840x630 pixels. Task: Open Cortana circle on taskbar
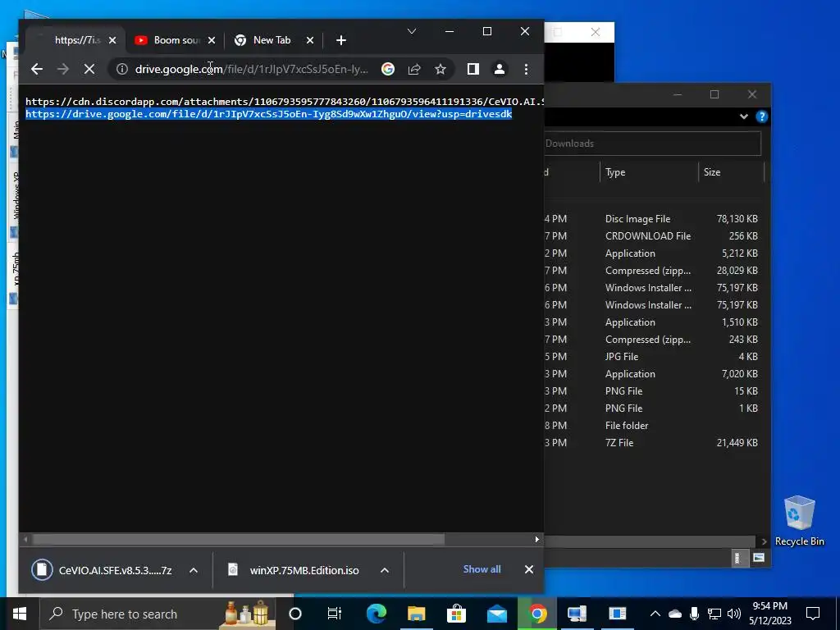pos(295,614)
